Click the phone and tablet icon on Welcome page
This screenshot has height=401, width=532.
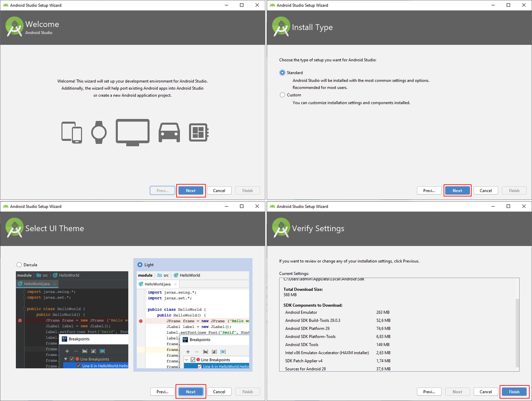(x=72, y=132)
